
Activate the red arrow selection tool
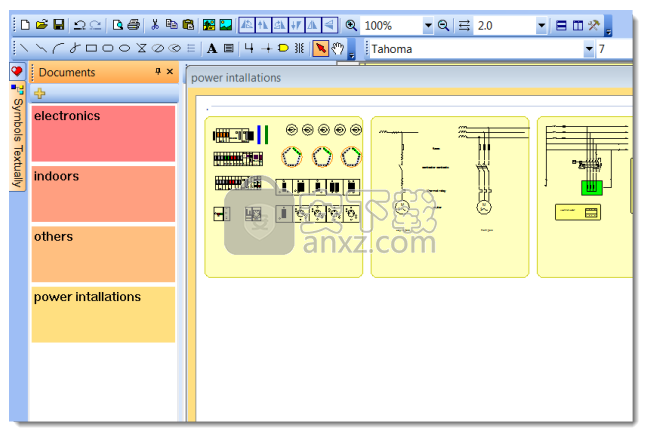point(321,48)
